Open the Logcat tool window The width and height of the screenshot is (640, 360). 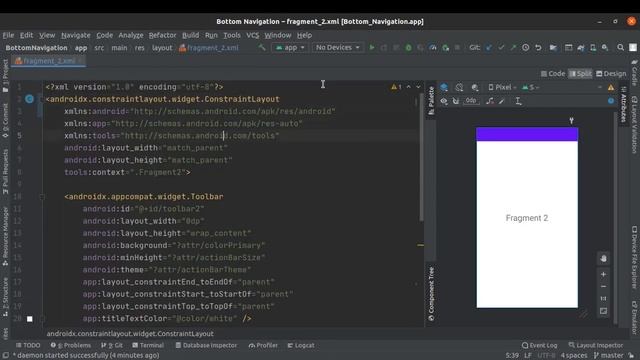click(301, 345)
